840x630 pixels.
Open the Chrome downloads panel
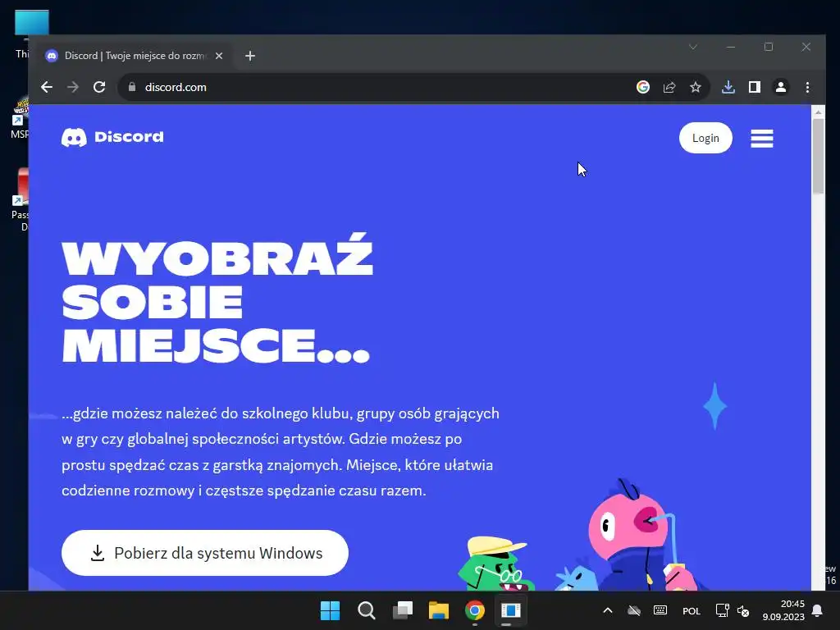click(x=728, y=87)
